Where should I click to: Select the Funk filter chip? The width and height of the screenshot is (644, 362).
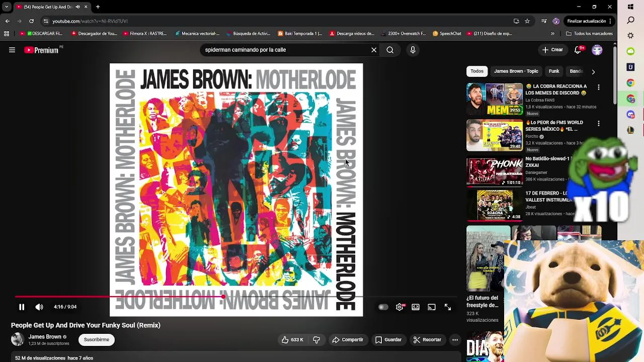tap(554, 71)
